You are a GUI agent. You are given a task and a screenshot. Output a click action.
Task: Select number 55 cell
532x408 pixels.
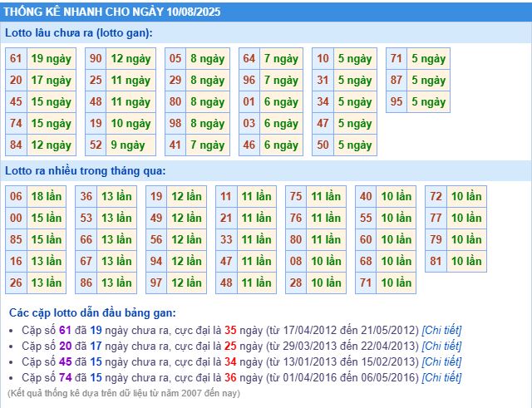click(x=366, y=218)
